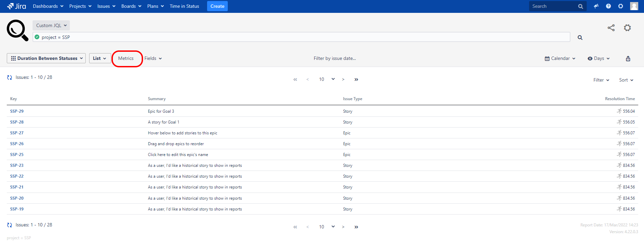Click the top refresh issues icon
644x245 pixels.
[9, 77]
